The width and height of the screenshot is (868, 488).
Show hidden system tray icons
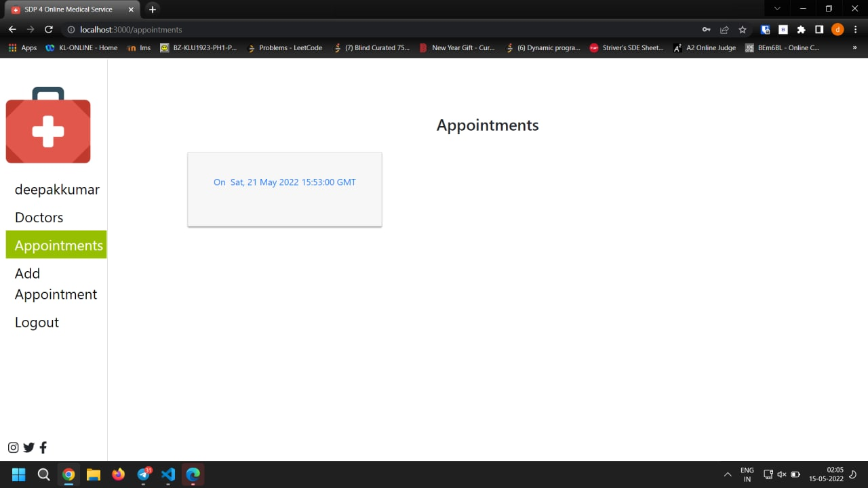coord(728,474)
